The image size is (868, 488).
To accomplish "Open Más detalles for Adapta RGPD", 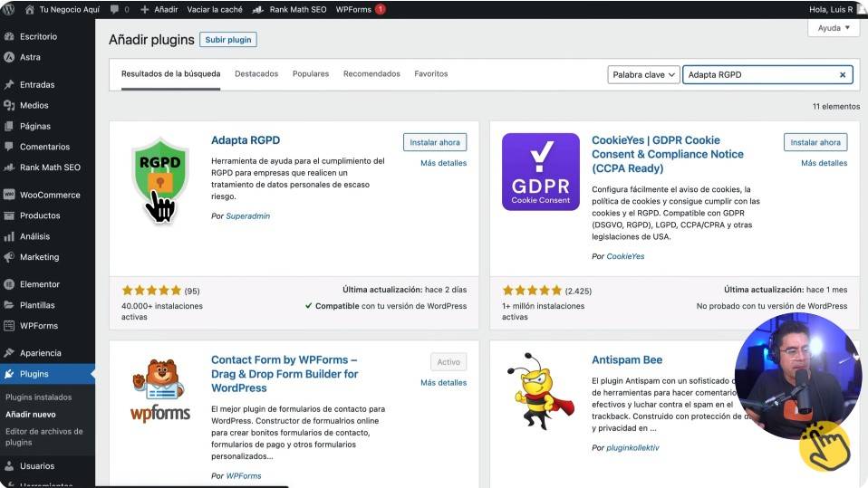I will pyautogui.click(x=443, y=163).
